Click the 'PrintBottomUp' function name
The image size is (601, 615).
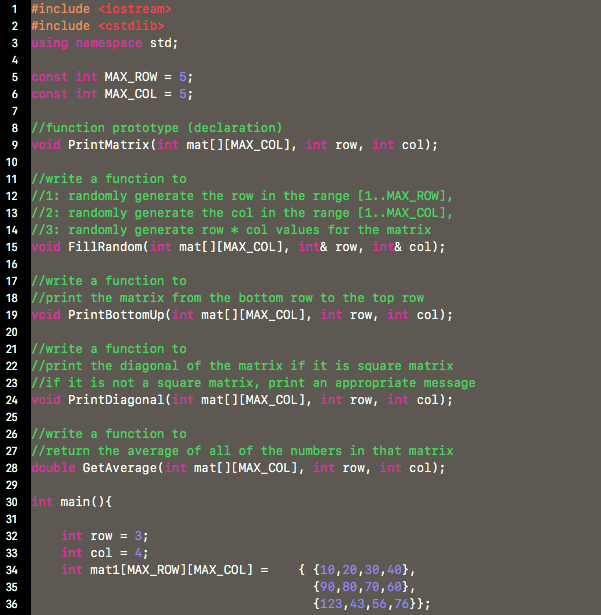pyautogui.click(x=116, y=315)
